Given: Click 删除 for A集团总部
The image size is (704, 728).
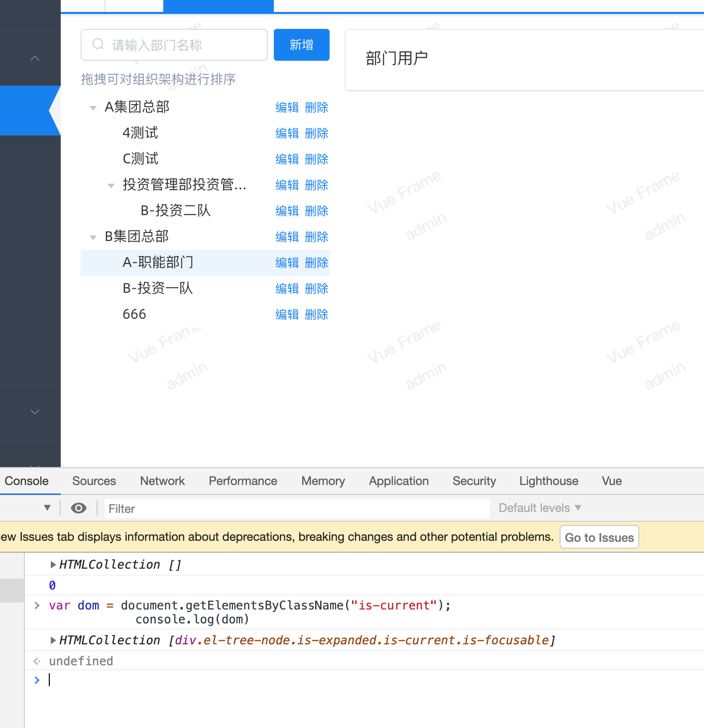Looking at the screenshot, I should (x=317, y=108).
